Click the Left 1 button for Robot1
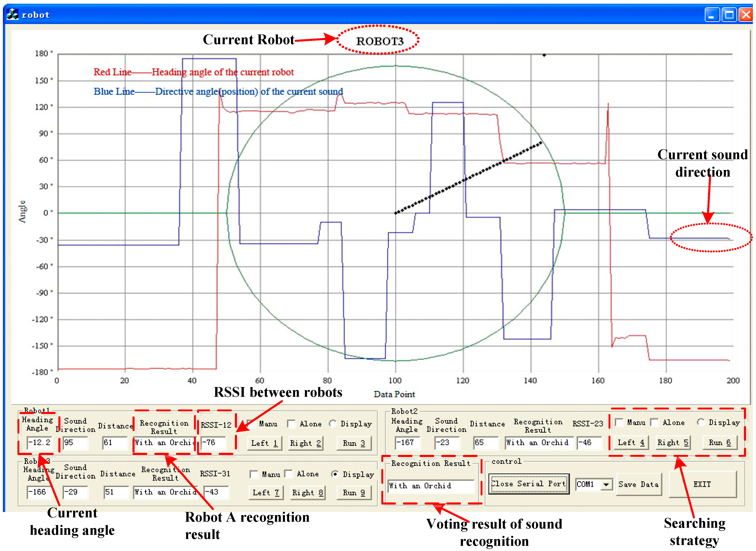This screenshot has height=551, width=756. (264, 443)
